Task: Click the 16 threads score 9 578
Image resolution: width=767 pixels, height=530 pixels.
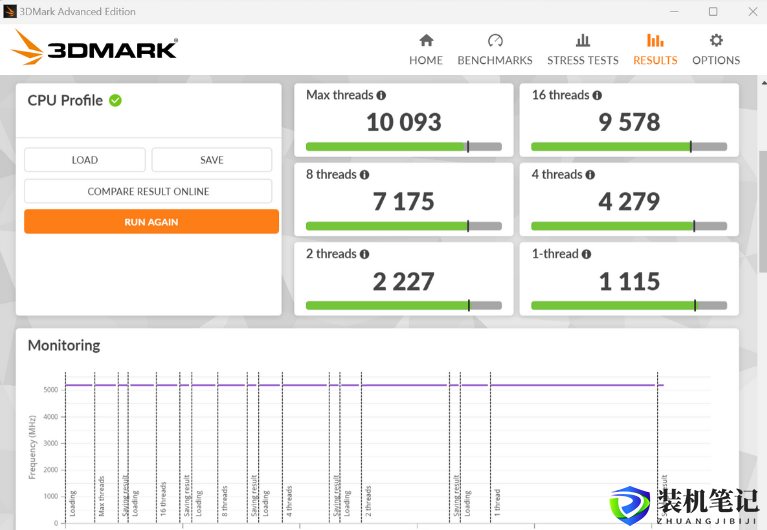Action: pyautogui.click(x=630, y=122)
